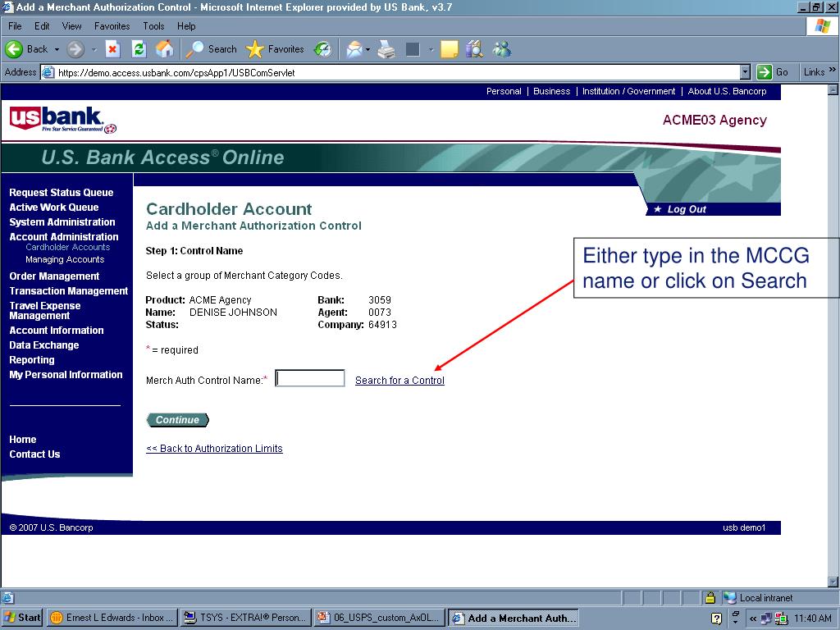Image resolution: width=840 pixels, height=630 pixels.
Task: Click the US Bank logo
Action: coord(62,120)
